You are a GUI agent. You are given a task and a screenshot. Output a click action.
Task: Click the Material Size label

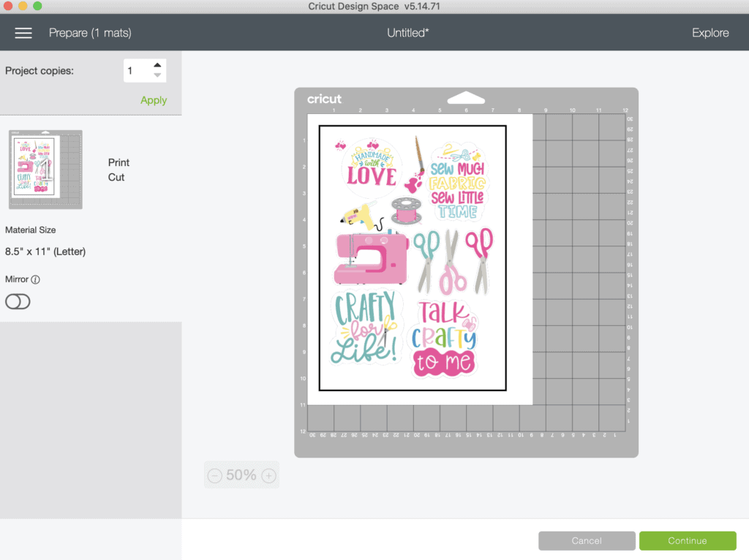[x=31, y=230]
